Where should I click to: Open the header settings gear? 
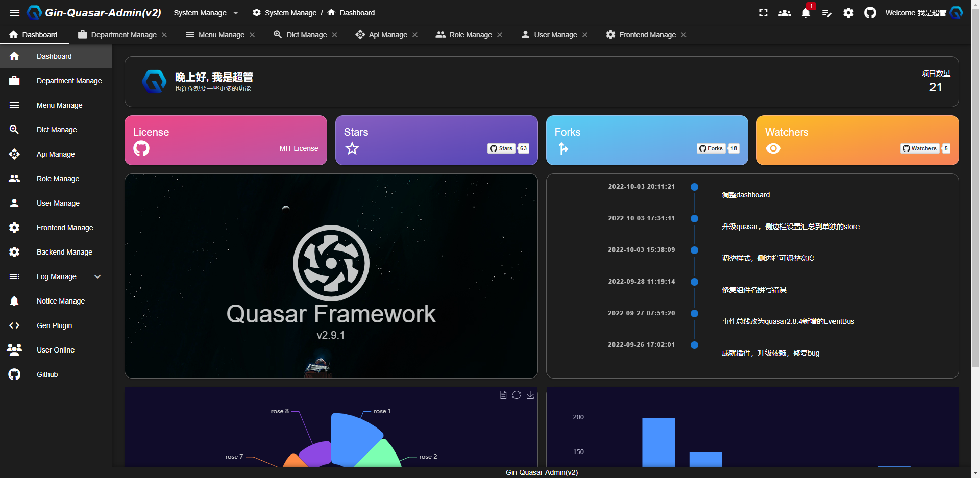(x=848, y=13)
